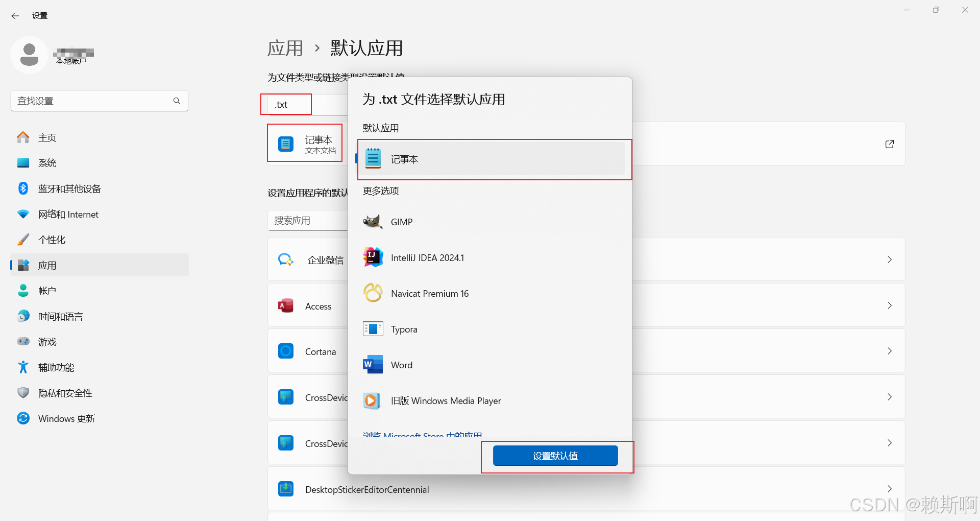The width and height of the screenshot is (980, 521).
Task: Click the 辅助功能 accessibility icon
Action: [23, 367]
